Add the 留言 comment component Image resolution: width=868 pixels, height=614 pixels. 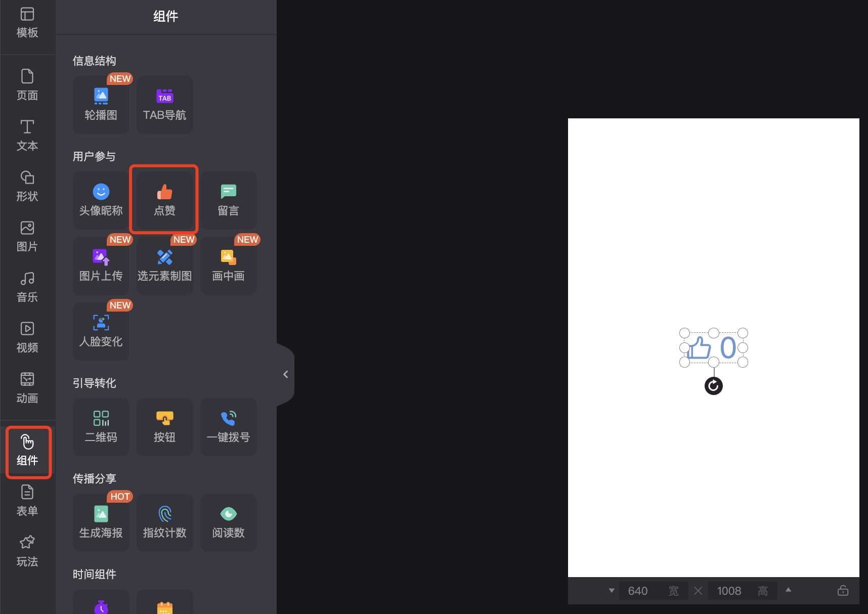pyautogui.click(x=229, y=200)
